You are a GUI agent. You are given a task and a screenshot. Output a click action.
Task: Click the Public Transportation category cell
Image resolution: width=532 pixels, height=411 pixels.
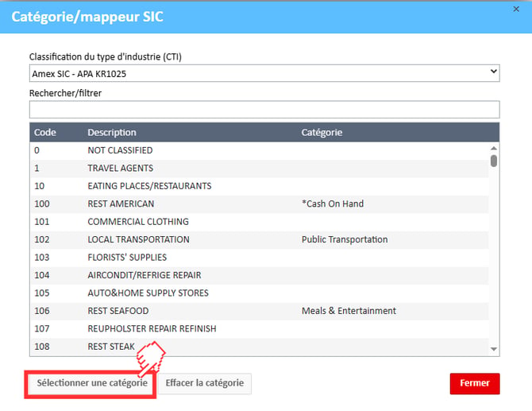point(345,239)
